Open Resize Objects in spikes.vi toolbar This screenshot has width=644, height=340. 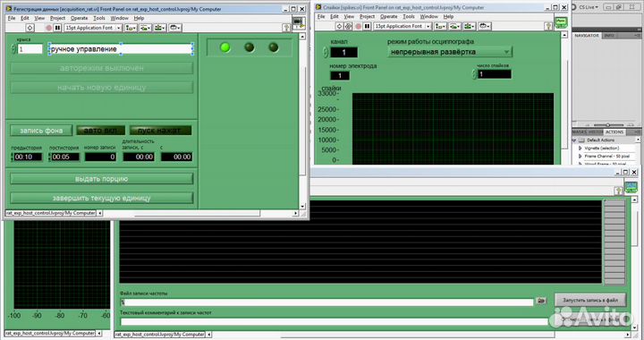coord(470,26)
